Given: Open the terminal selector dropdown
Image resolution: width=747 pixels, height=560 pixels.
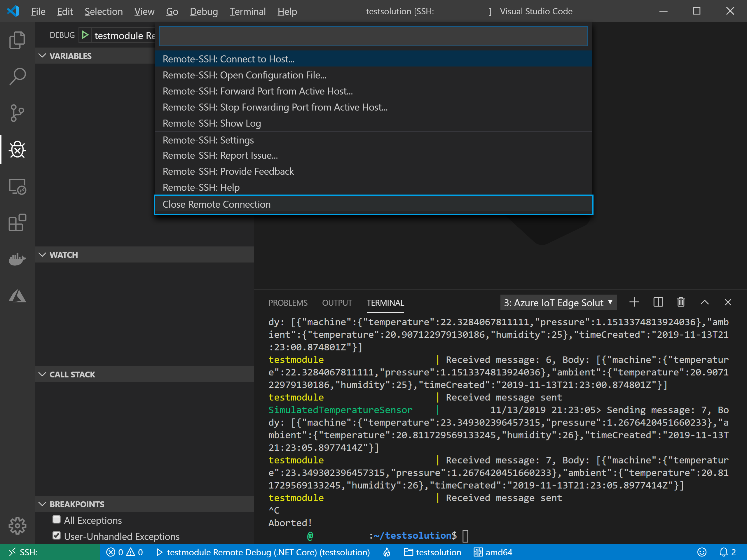Looking at the screenshot, I should 558,302.
